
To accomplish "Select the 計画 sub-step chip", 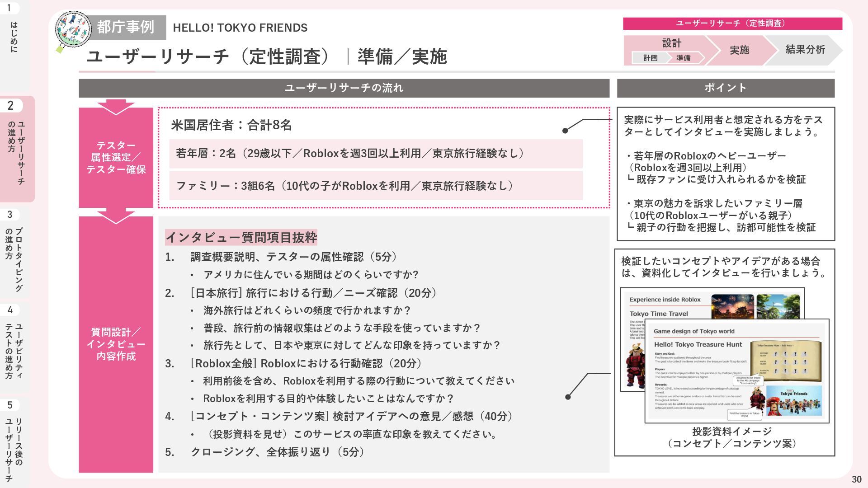I will pyautogui.click(x=651, y=58).
